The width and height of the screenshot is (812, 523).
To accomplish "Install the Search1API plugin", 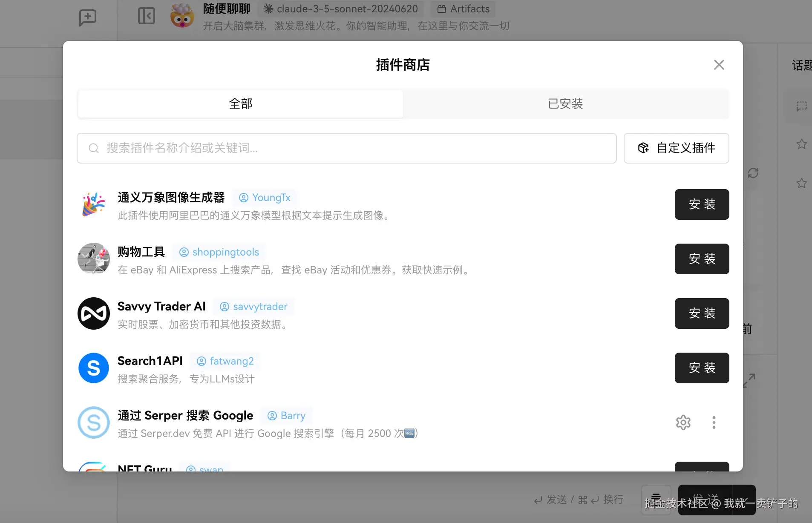I will click(702, 368).
